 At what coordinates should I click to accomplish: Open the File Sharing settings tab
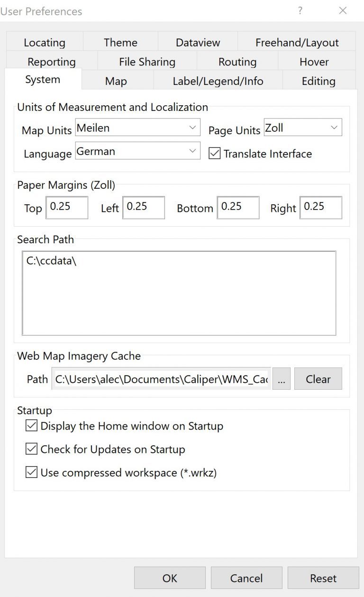coord(146,62)
